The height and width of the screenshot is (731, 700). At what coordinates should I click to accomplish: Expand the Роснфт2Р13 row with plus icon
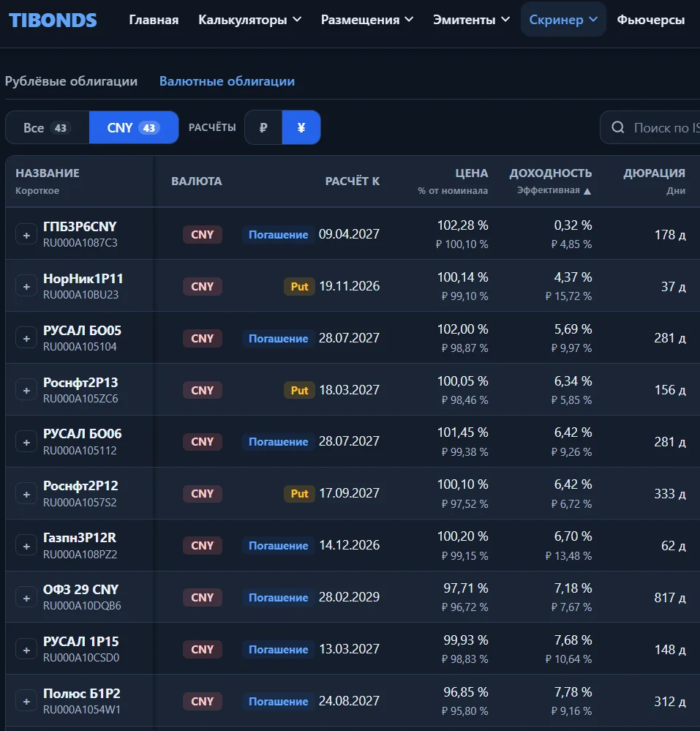[x=26, y=390]
